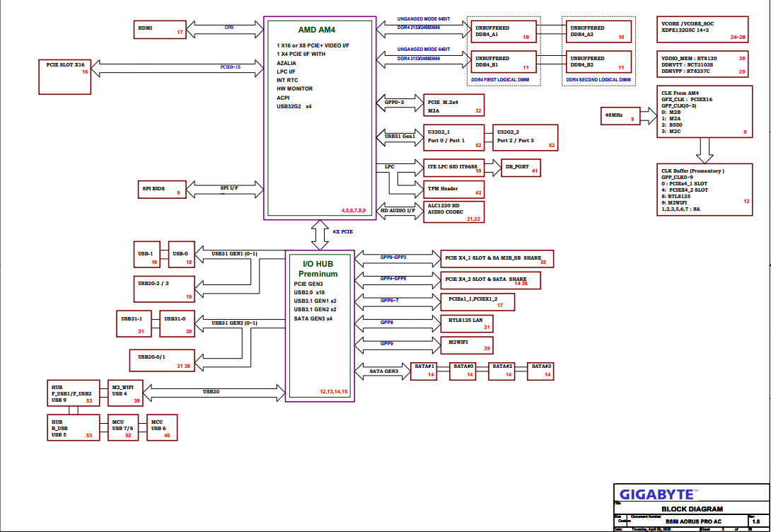771x532 pixels.
Task: Select the UNBUFFERED DDR4_B2 block
Action: 598,62
